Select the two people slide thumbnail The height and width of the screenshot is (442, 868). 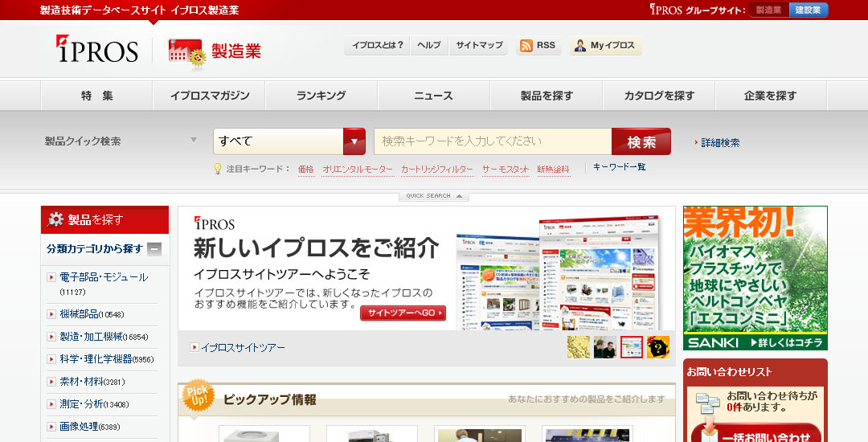[605, 347]
